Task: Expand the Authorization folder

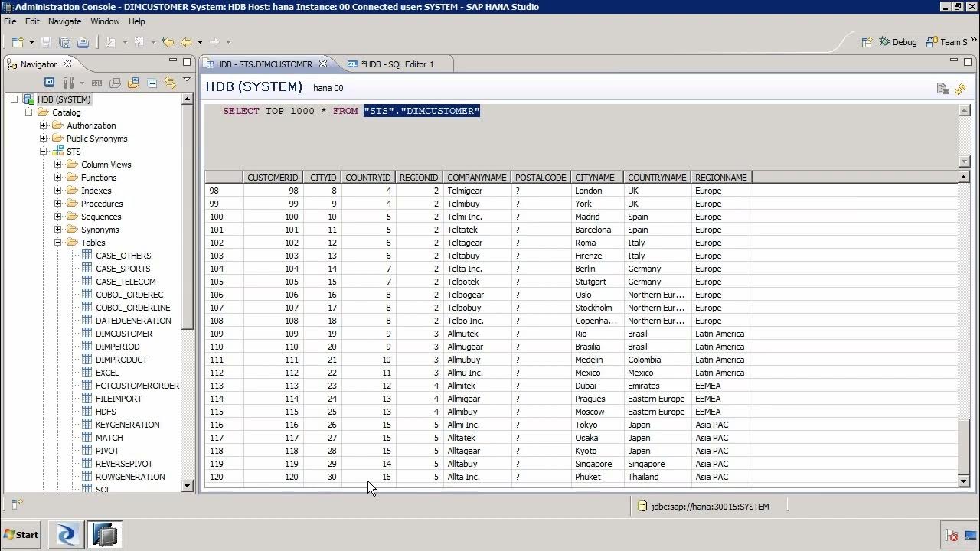Action: 44,126
